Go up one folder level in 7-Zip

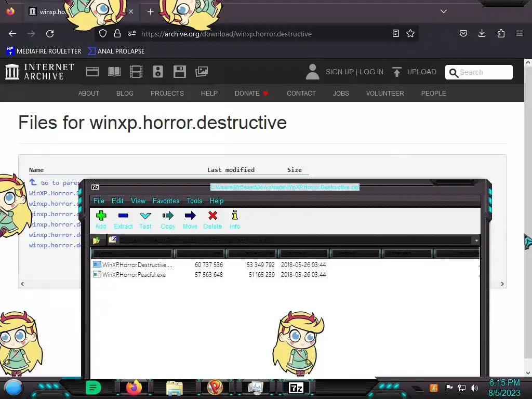[96, 240]
